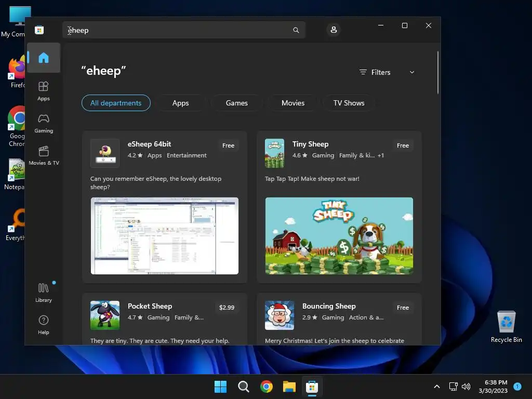This screenshot has height=399, width=532.
Task: Open the Tiny Sheep title
Action: click(311, 144)
